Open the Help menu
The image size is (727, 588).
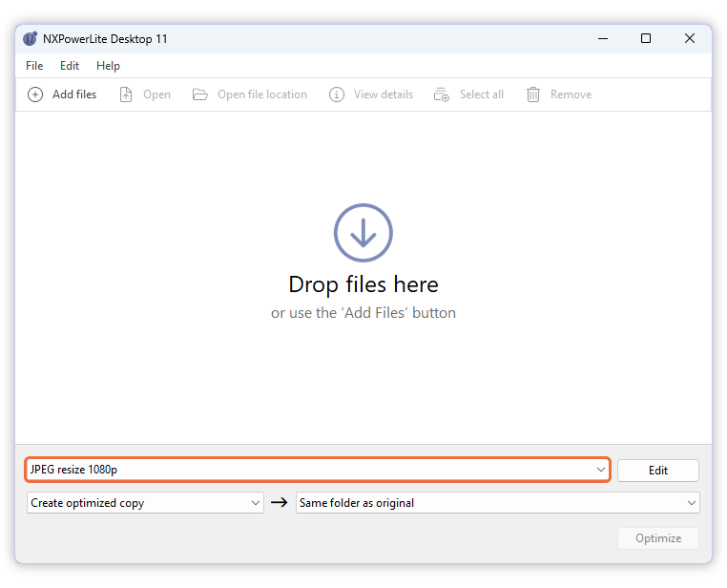108,66
